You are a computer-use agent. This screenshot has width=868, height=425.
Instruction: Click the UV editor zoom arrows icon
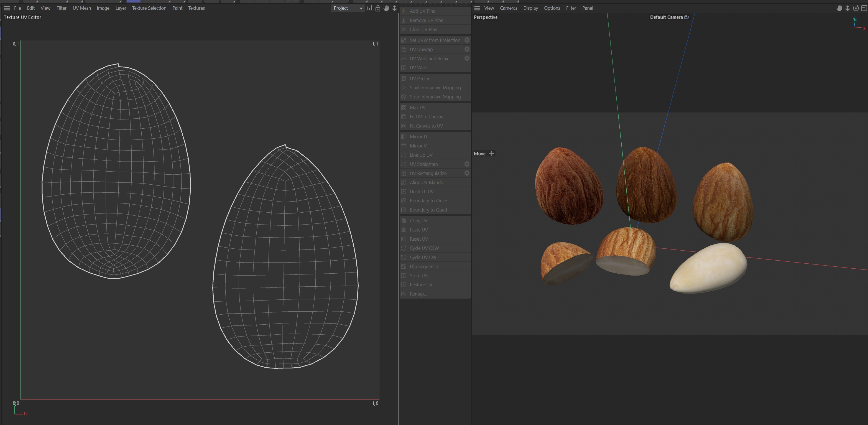(x=394, y=8)
